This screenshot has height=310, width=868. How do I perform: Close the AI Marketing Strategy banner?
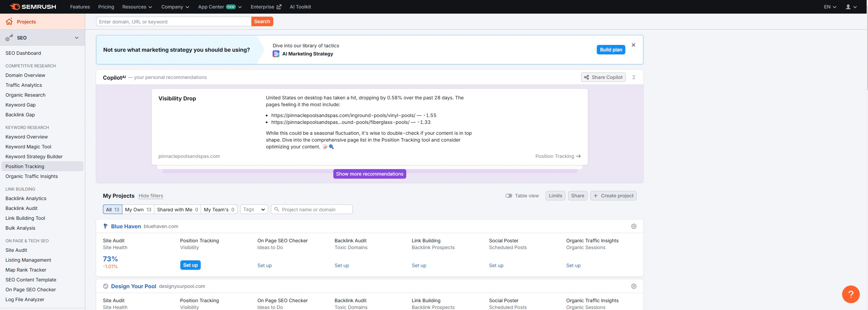click(633, 45)
